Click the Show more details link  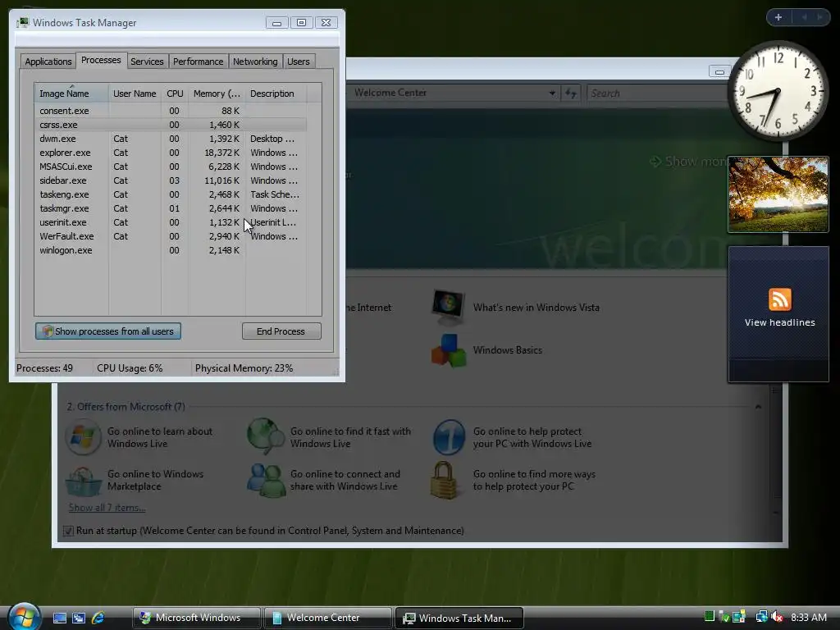tap(689, 162)
